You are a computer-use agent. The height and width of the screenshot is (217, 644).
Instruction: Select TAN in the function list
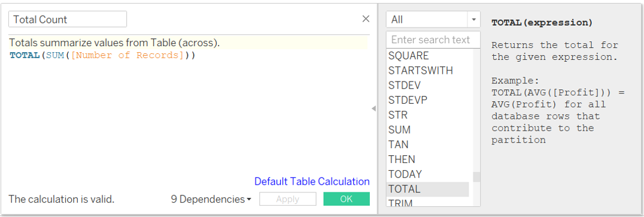coord(427,144)
